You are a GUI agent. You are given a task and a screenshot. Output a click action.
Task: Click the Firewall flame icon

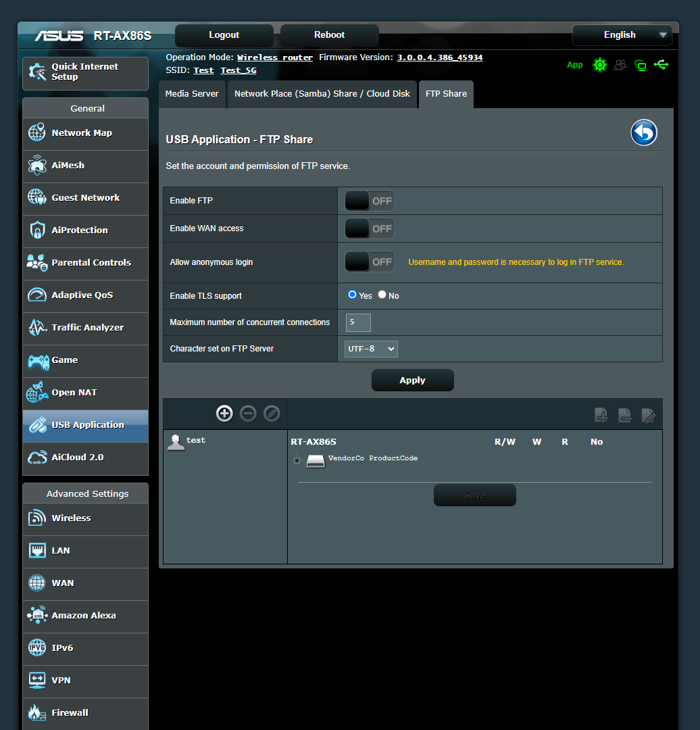point(37,713)
